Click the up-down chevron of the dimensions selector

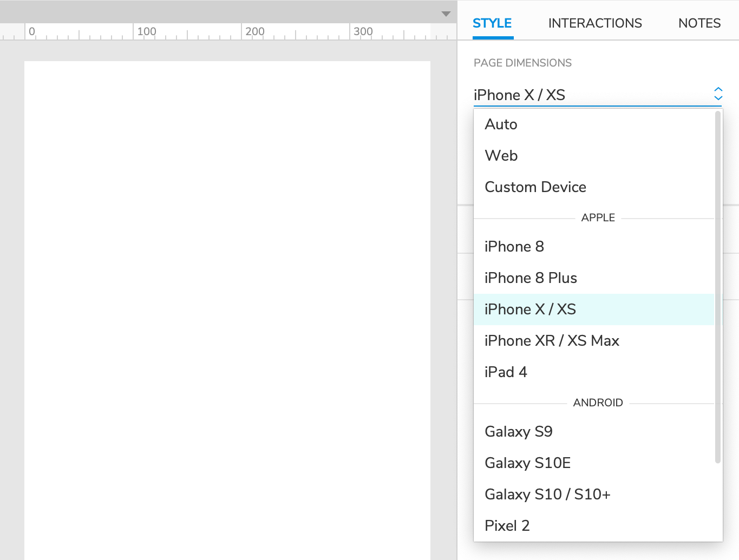tap(718, 94)
